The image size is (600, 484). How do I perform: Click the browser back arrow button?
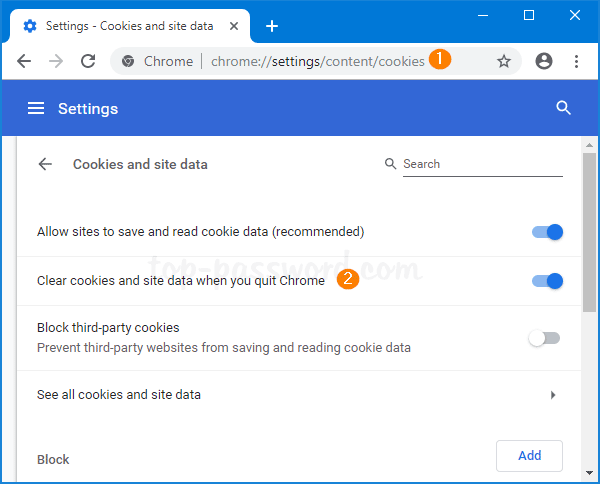point(24,61)
